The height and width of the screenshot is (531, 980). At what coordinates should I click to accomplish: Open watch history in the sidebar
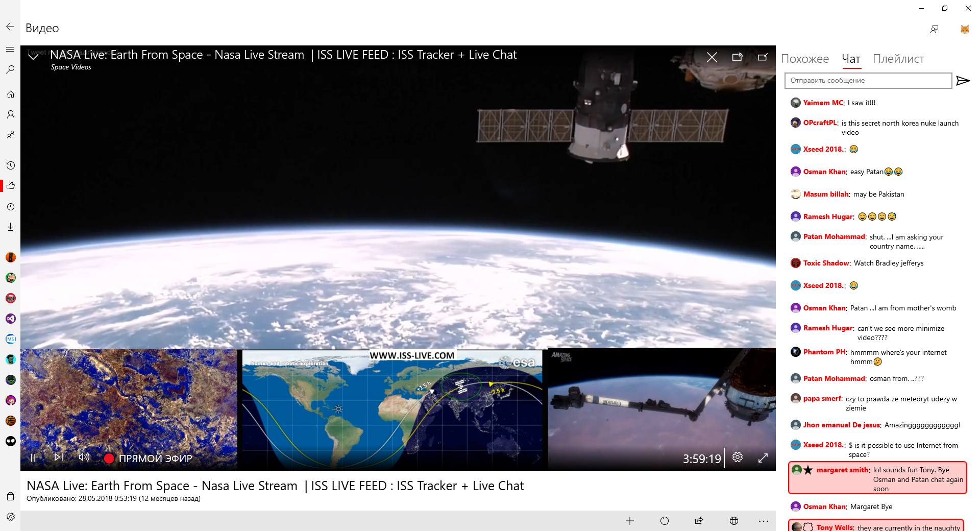point(10,165)
